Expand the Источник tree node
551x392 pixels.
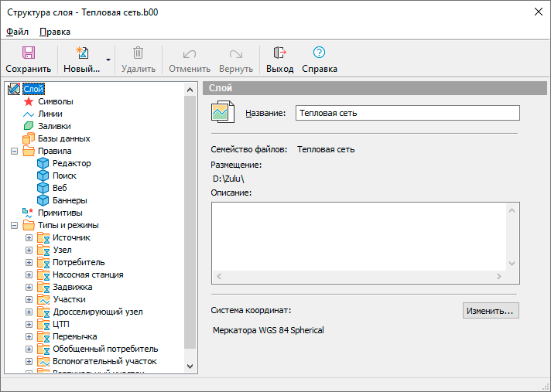click(29, 237)
